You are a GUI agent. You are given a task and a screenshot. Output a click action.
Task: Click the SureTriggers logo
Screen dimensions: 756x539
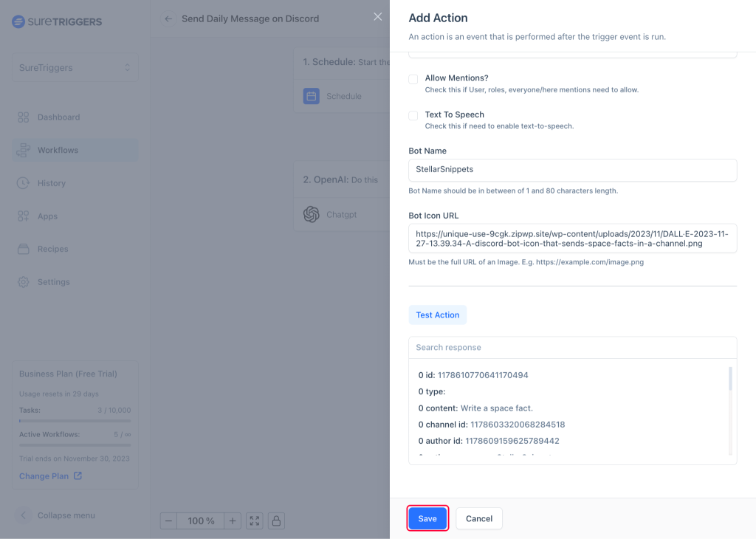tap(55, 22)
